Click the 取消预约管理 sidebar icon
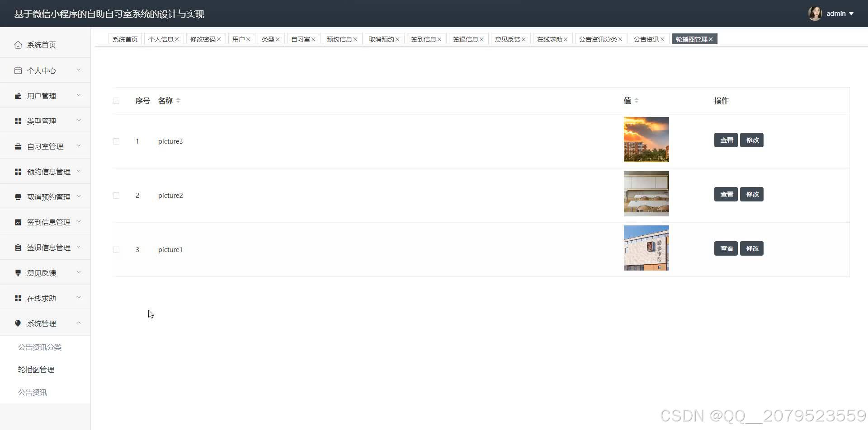Viewport: 868px width, 430px height. 18,197
